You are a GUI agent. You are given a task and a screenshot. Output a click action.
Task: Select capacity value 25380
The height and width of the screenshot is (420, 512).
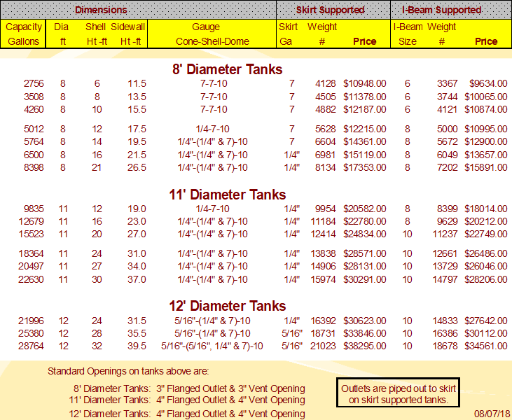[31, 333]
